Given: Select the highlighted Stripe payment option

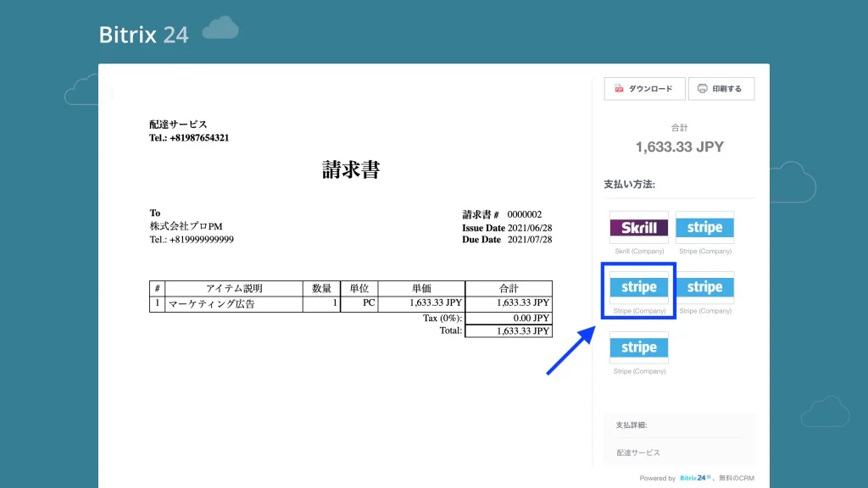Looking at the screenshot, I should click(x=639, y=287).
